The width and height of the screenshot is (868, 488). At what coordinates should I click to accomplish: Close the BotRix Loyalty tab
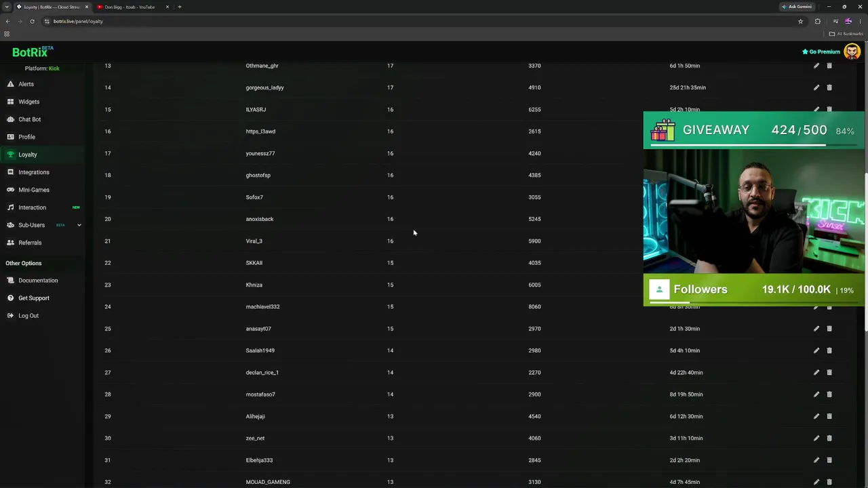(x=86, y=7)
